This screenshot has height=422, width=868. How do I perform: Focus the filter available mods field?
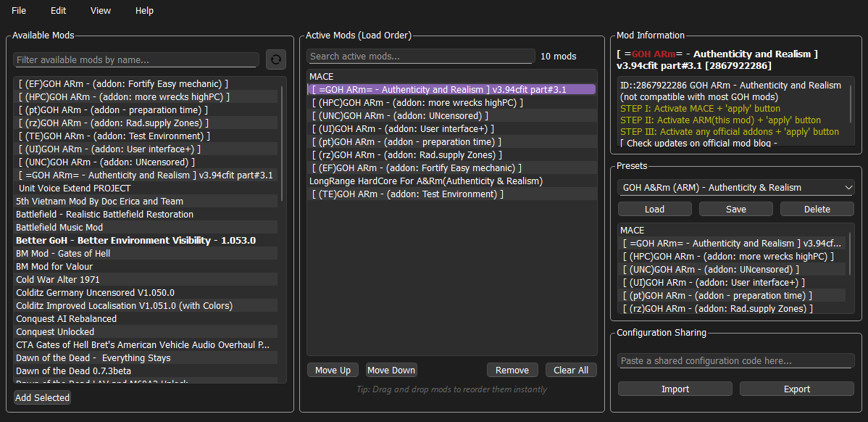click(x=135, y=59)
